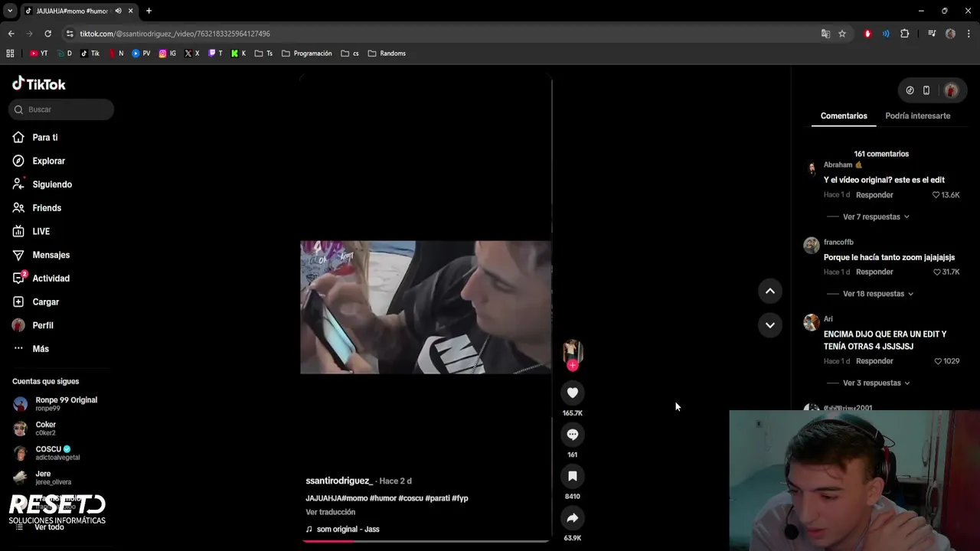This screenshot has width=980, height=551.
Task: Open Chrome extensions puzzle icon
Action: [904, 34]
